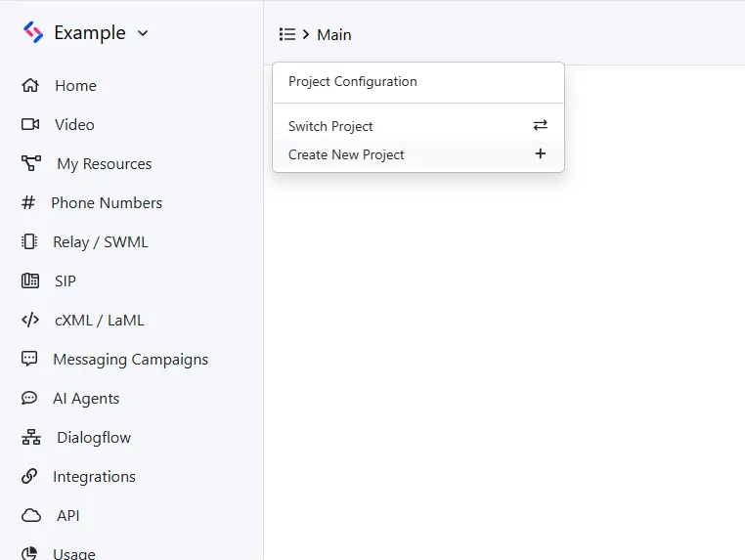This screenshot has height=560, width=745.
Task: Click the Phone Numbers hash icon
Action: click(28, 203)
